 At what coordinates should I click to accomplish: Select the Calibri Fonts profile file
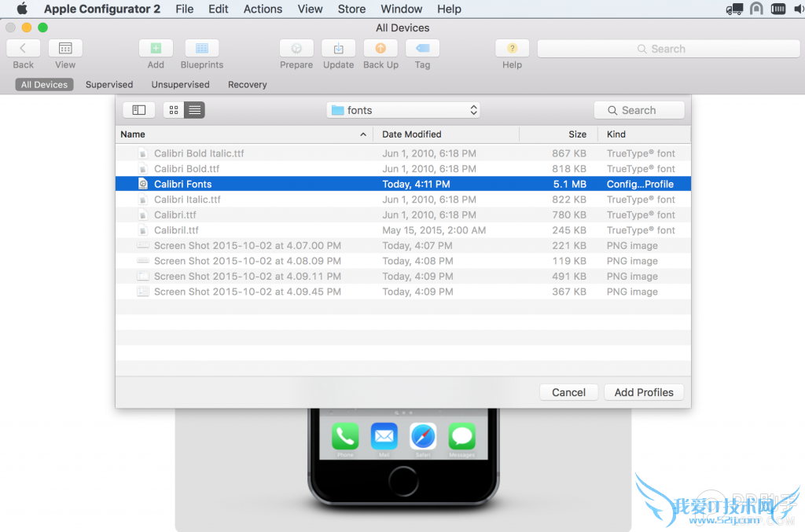click(183, 184)
